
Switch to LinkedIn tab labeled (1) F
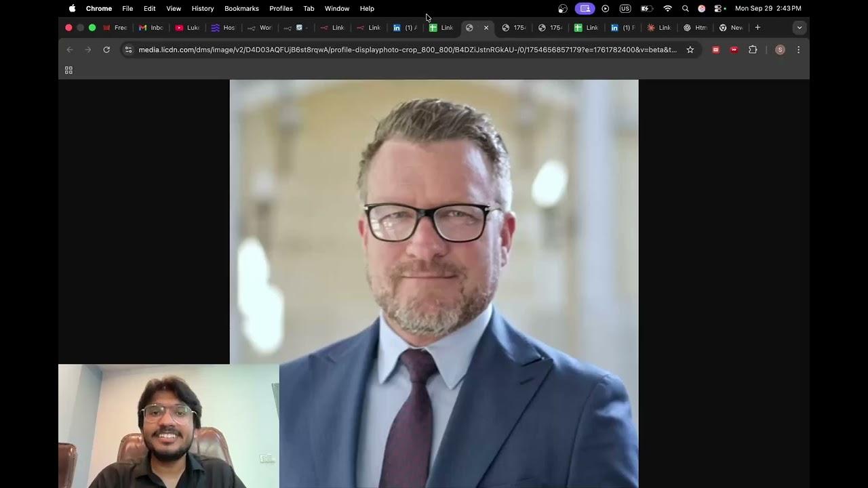[x=623, y=28]
